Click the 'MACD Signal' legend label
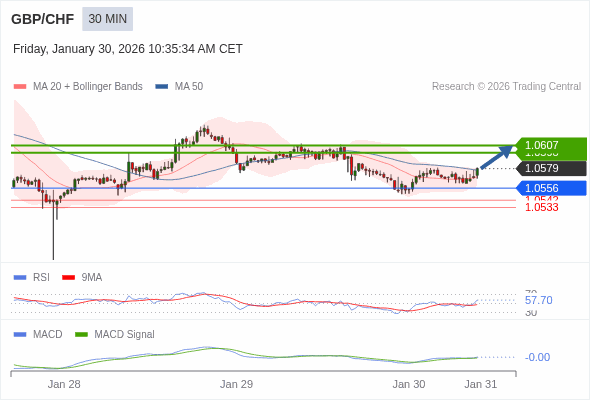590x400 pixels. click(125, 335)
